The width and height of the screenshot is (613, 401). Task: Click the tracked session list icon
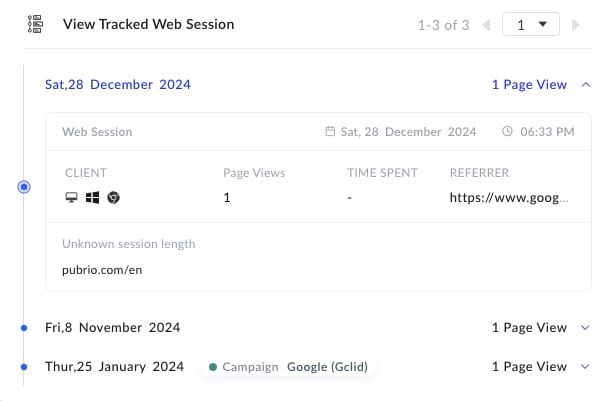point(36,24)
